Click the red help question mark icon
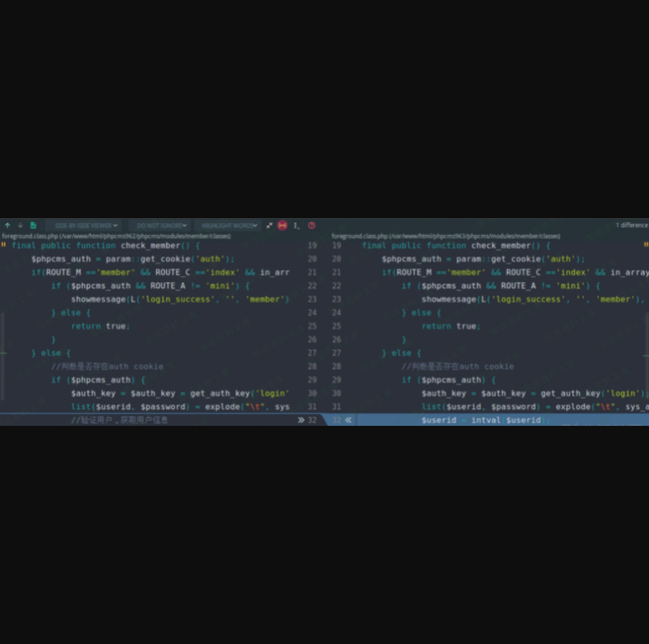649x644 pixels. coord(311,225)
